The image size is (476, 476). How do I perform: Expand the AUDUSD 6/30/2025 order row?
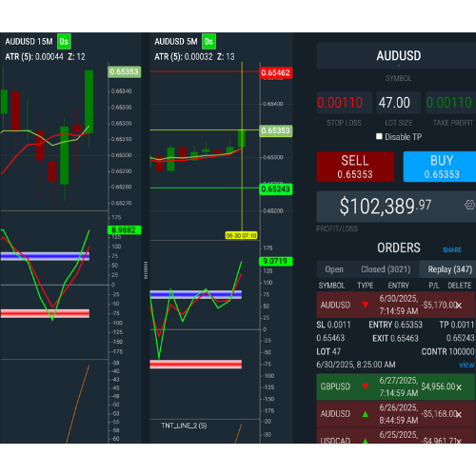click(396, 305)
